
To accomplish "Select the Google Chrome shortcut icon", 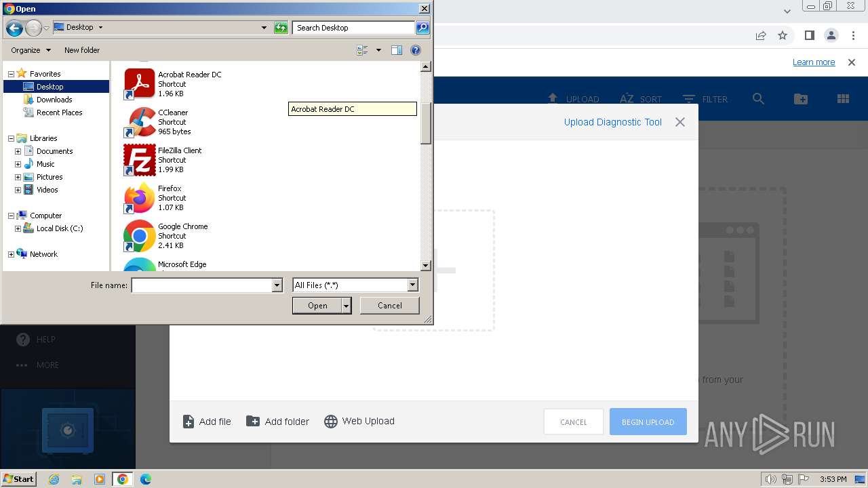I will click(x=139, y=236).
